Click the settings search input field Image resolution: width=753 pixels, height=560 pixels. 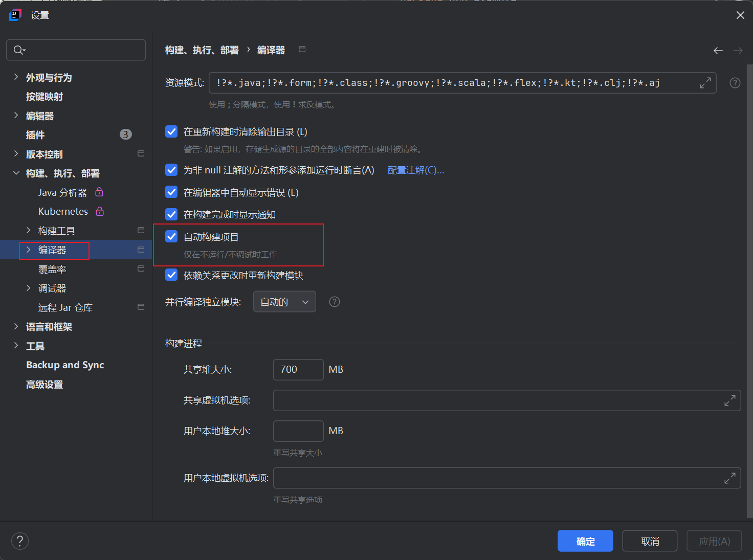(76, 50)
